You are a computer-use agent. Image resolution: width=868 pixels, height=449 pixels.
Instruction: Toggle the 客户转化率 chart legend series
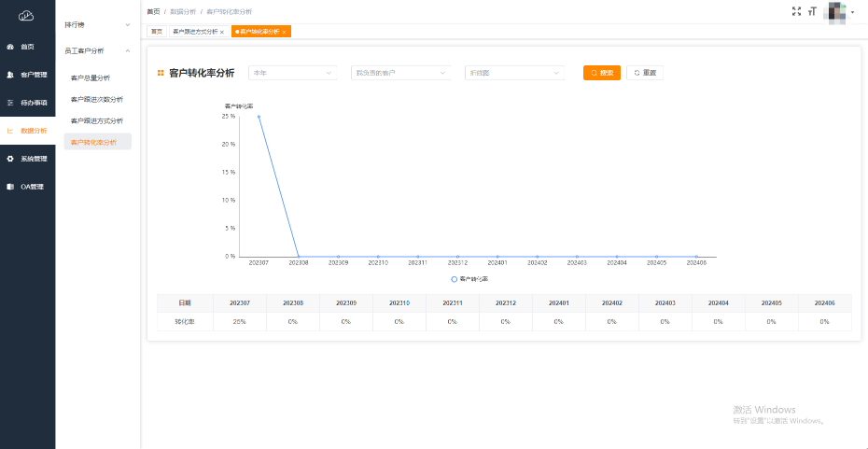click(469, 279)
